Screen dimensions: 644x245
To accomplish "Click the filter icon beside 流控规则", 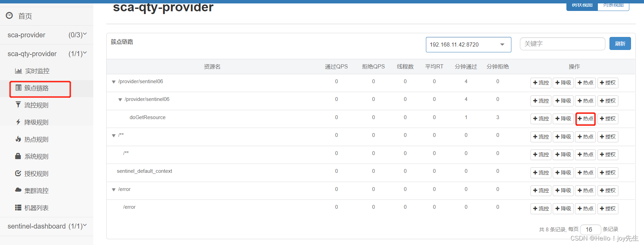I will coord(18,104).
